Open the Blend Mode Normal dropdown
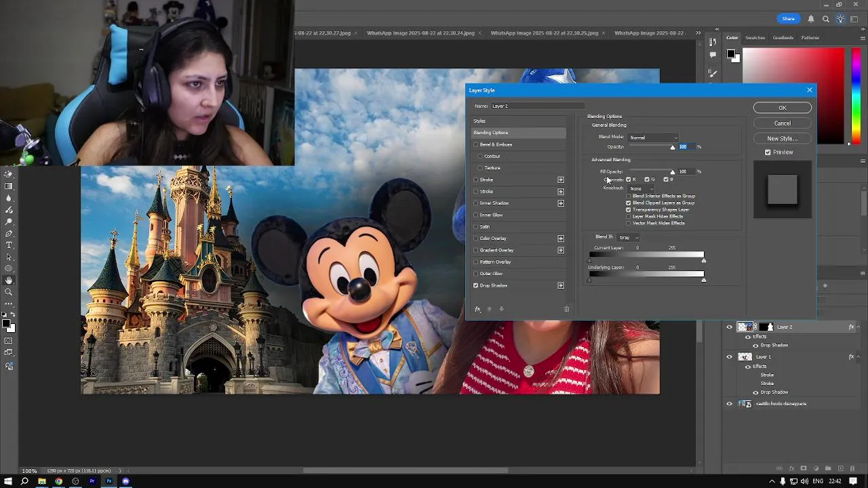868x488 pixels. point(653,138)
